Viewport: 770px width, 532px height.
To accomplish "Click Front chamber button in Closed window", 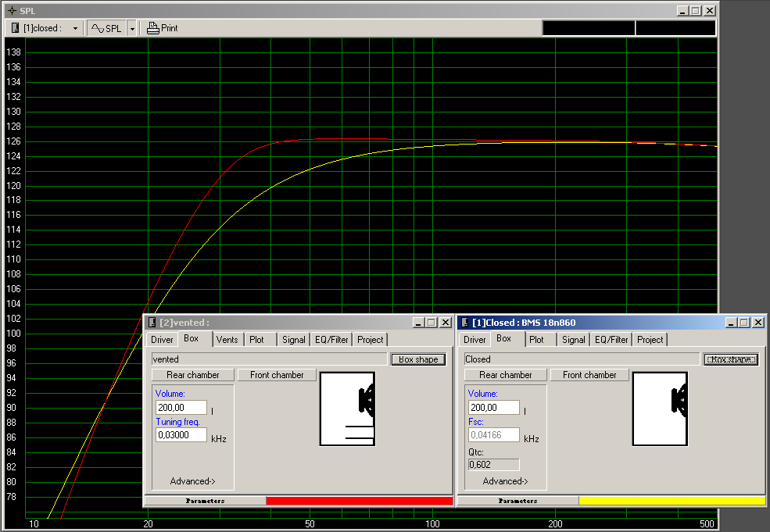I will coord(589,375).
